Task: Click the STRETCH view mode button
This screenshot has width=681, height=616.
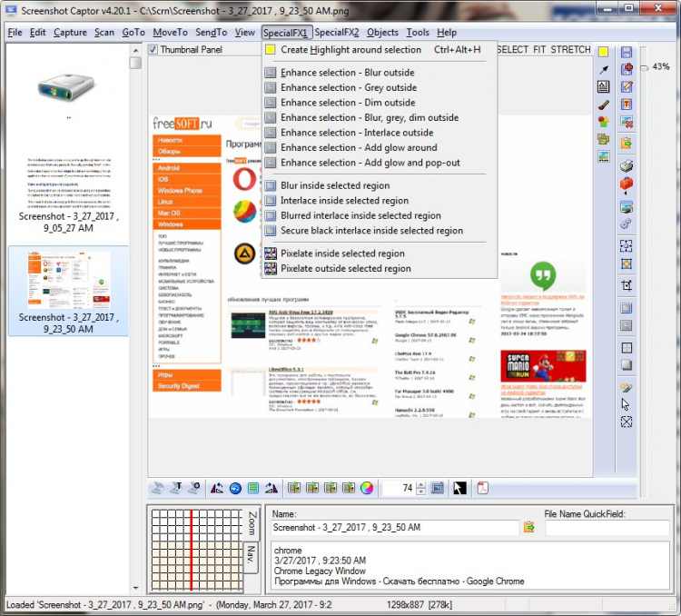Action: [570, 50]
